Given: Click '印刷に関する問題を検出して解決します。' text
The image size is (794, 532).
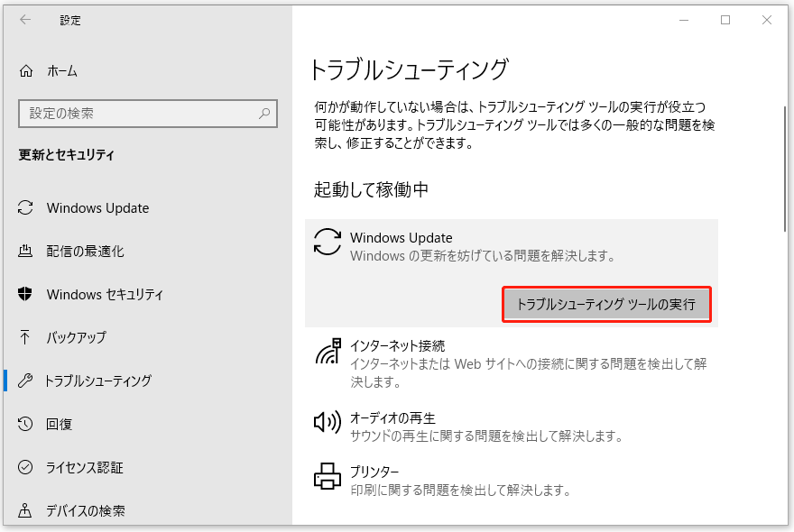Looking at the screenshot, I should [461, 490].
